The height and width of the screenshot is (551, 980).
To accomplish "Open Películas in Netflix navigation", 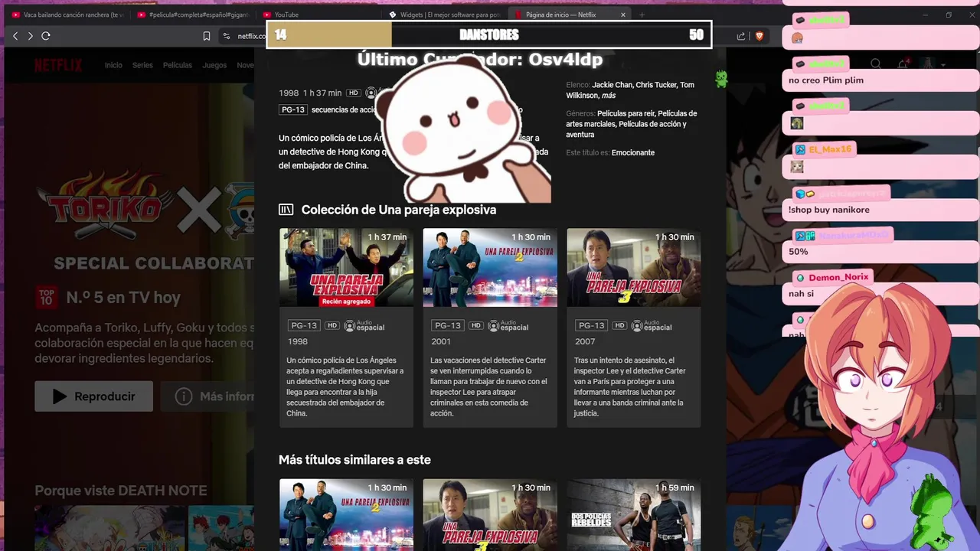I will click(x=178, y=65).
